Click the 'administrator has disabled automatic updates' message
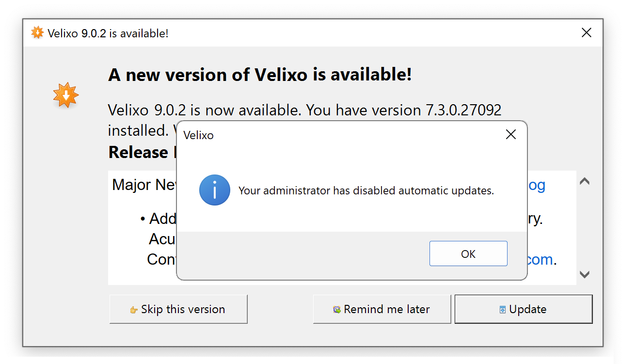 pyautogui.click(x=366, y=190)
